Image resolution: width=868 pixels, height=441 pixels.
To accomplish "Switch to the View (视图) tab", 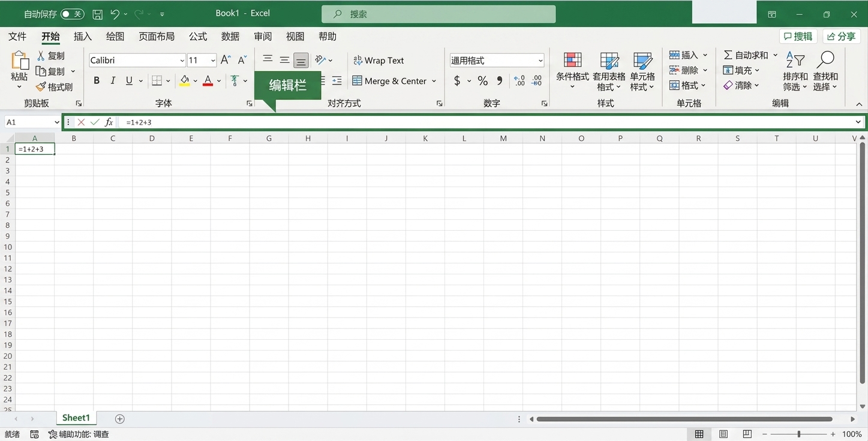I will point(295,37).
